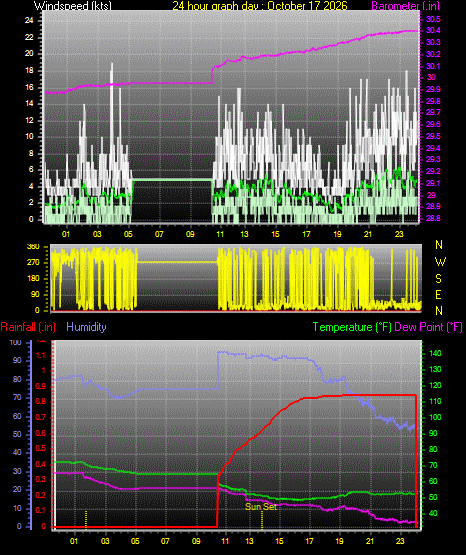Click 29.5 on the barometer axis
Image resolution: width=466 pixels, height=555 pixels.
coord(433,136)
